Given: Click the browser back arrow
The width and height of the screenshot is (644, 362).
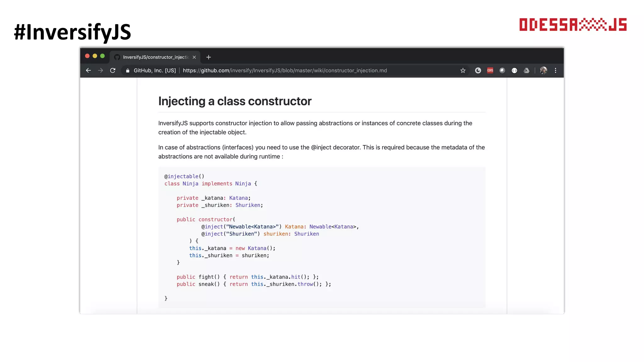Looking at the screenshot, I should pos(88,70).
